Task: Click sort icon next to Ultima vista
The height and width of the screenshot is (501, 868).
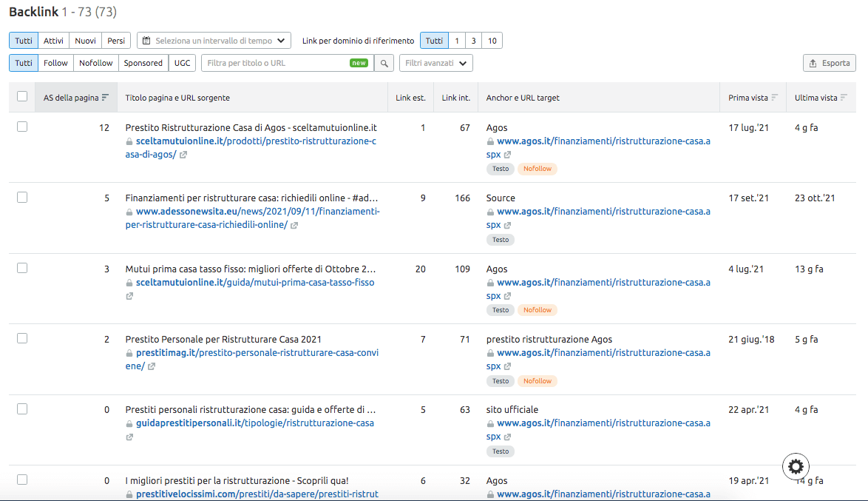Action: pyautogui.click(x=844, y=98)
